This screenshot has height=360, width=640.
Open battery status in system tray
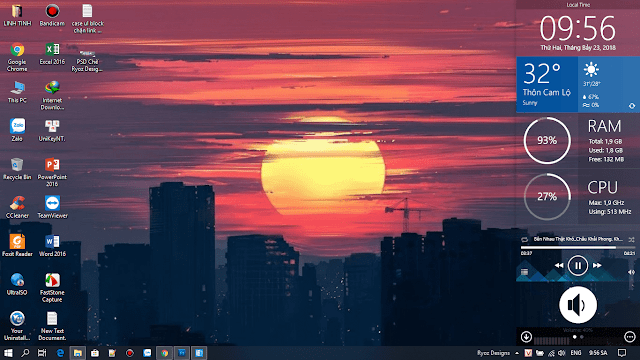coord(540,353)
